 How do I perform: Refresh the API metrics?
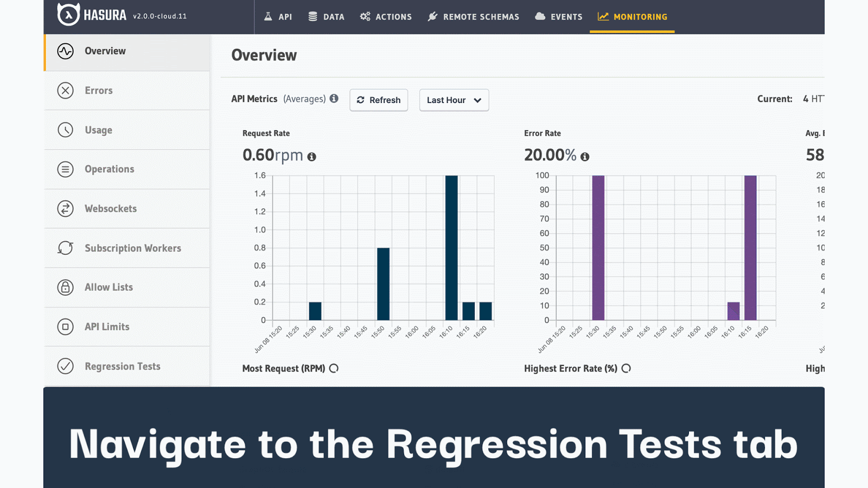click(x=379, y=100)
